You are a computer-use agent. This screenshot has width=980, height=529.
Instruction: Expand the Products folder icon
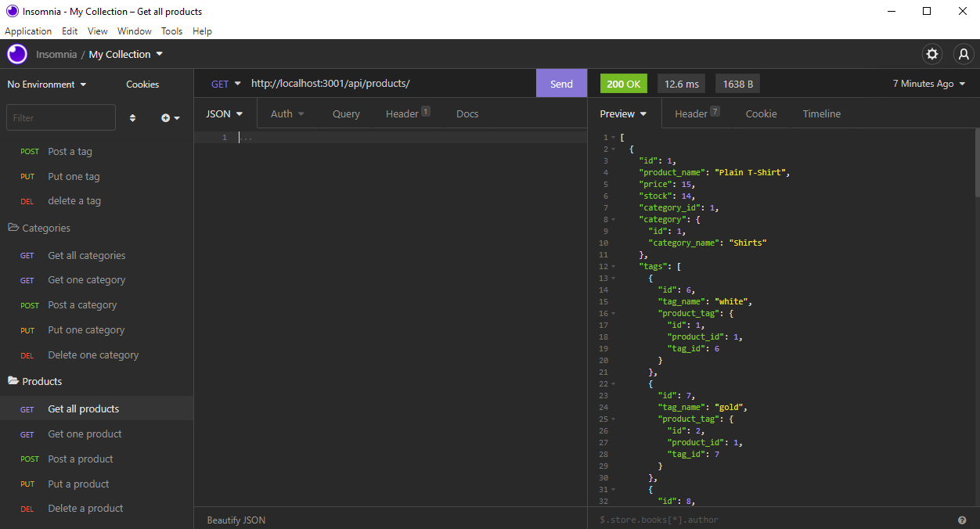(13, 381)
